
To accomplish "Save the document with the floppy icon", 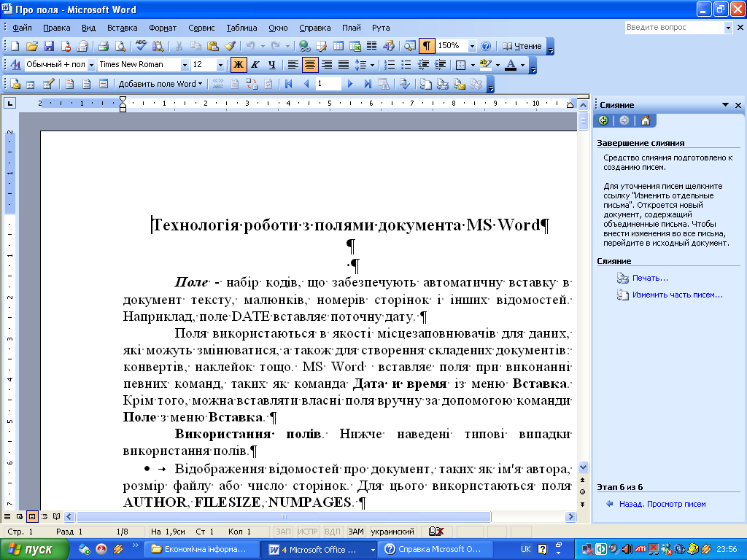I will coord(49,46).
